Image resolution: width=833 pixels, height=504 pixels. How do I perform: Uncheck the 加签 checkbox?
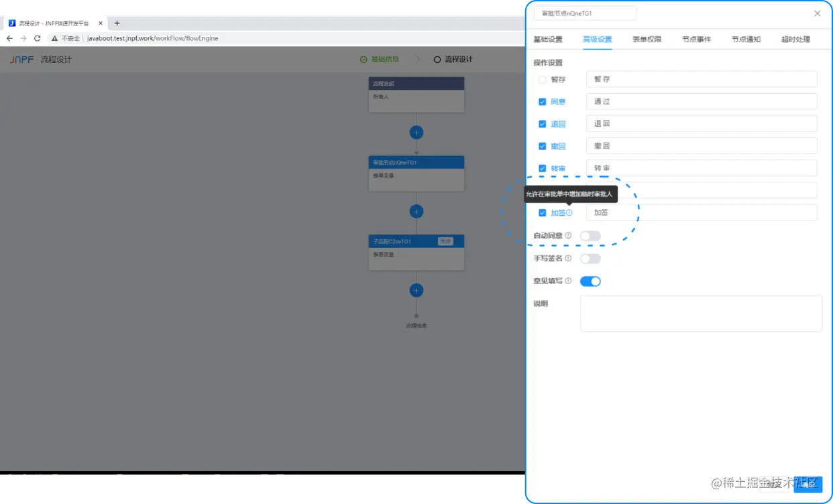(543, 212)
